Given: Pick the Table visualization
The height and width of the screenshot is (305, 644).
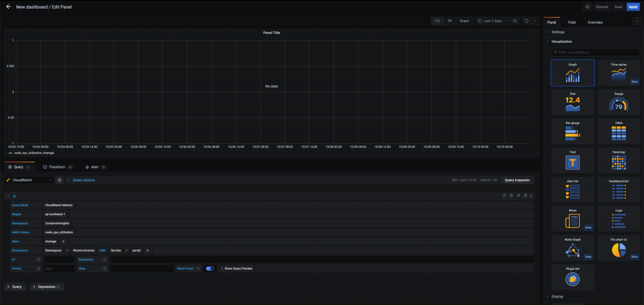Looking at the screenshot, I should coord(619,131).
